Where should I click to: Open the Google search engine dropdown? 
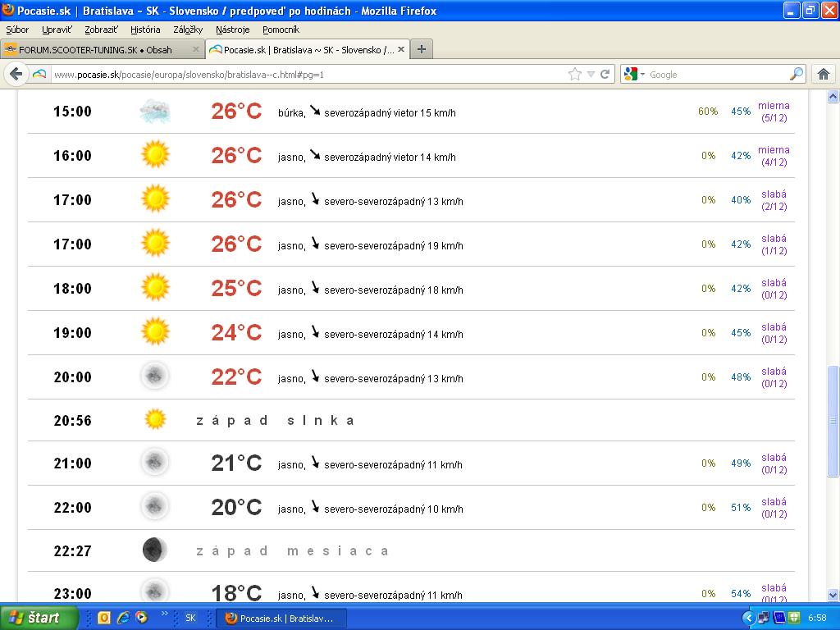point(634,74)
